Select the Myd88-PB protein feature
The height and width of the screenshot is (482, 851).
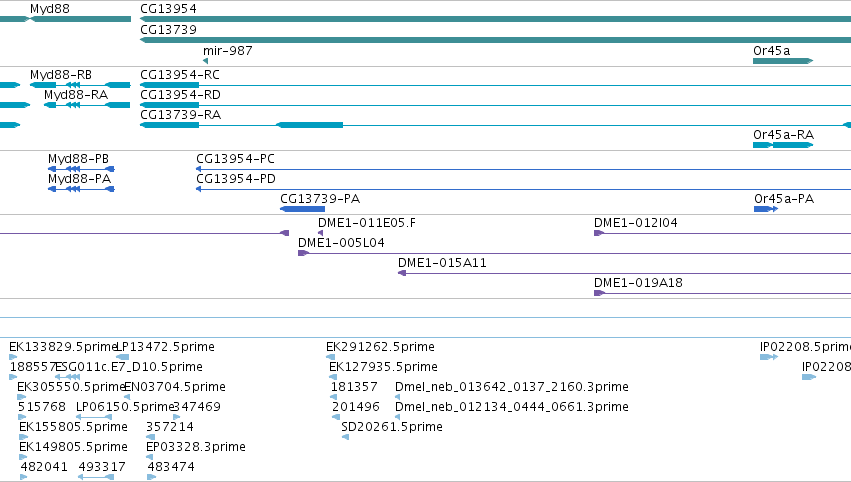(81, 169)
